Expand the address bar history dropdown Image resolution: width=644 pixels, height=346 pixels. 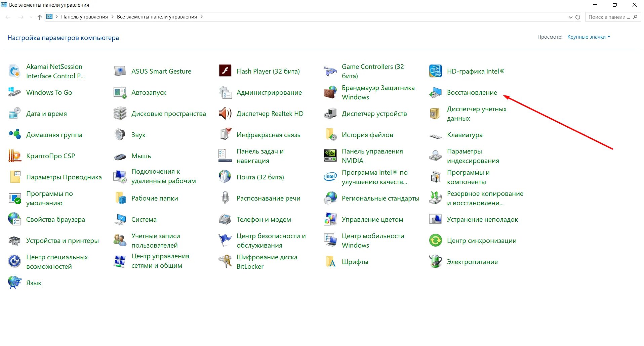pos(570,17)
